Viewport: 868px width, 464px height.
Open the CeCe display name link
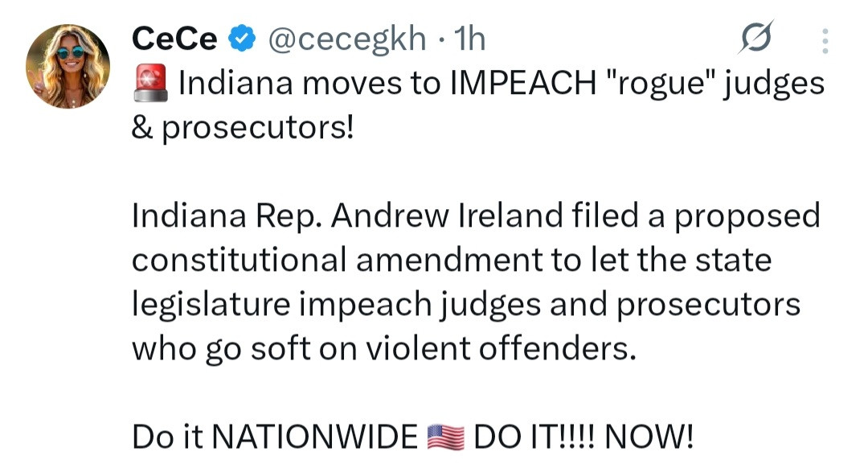pyautogui.click(x=174, y=38)
